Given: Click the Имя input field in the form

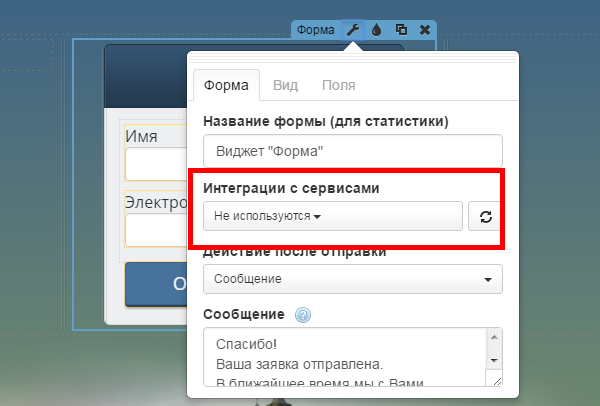Looking at the screenshot, I should click(157, 165).
